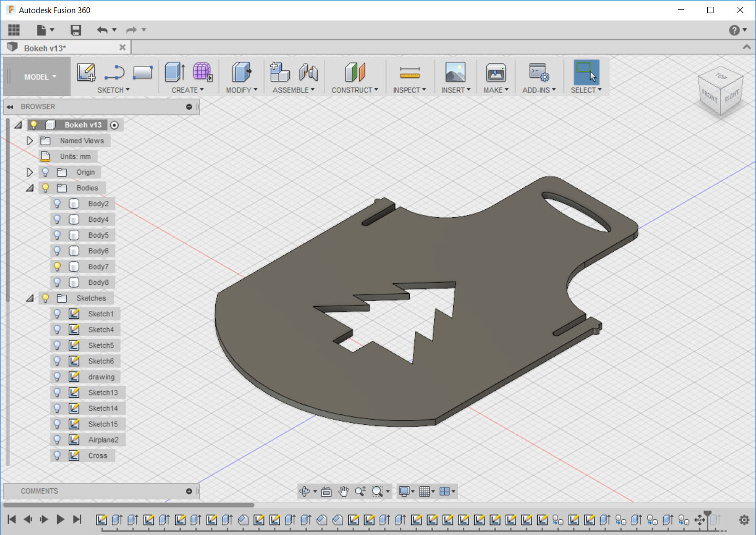Click the Scripts and Add-Ins icon
This screenshot has width=756, height=535.
tap(539, 72)
